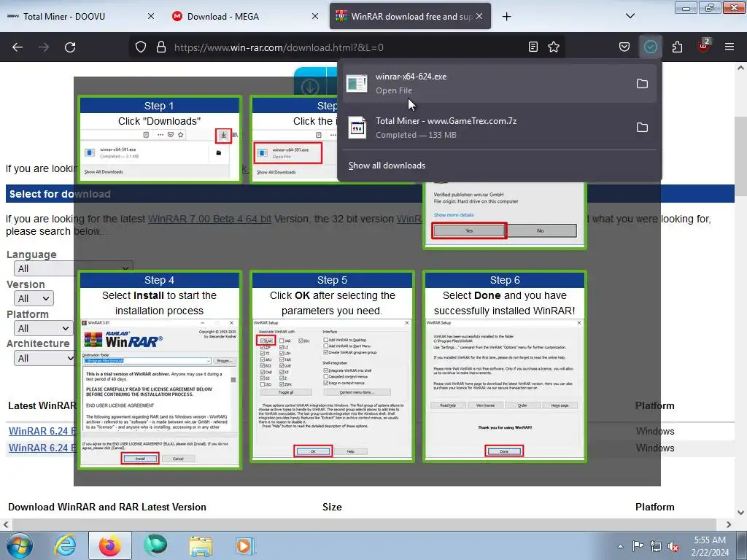The width and height of the screenshot is (747, 560).
Task: Show hidden system tray icons
Action: 620,546
